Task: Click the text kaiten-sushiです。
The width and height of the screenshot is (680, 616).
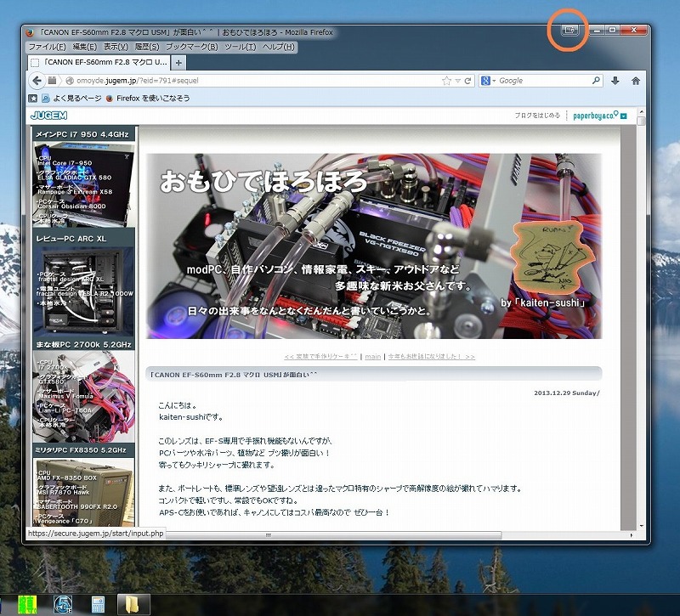Action: pos(191,417)
